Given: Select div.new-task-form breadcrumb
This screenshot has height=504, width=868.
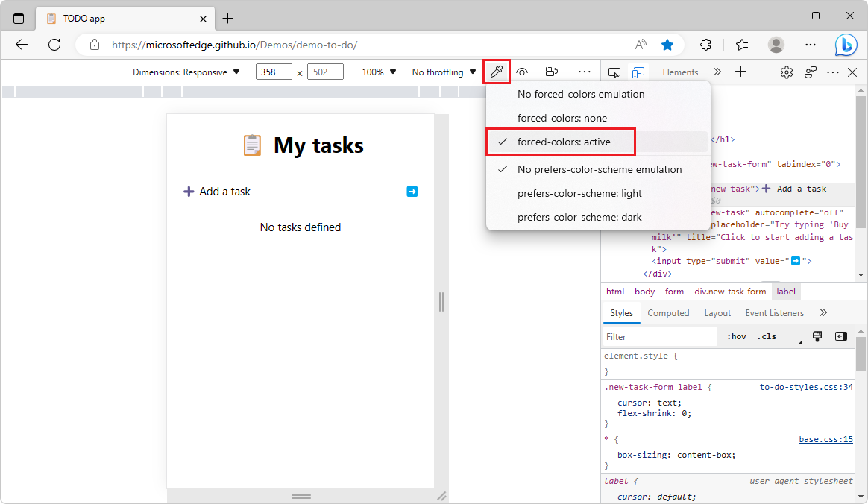Looking at the screenshot, I should (x=730, y=292).
